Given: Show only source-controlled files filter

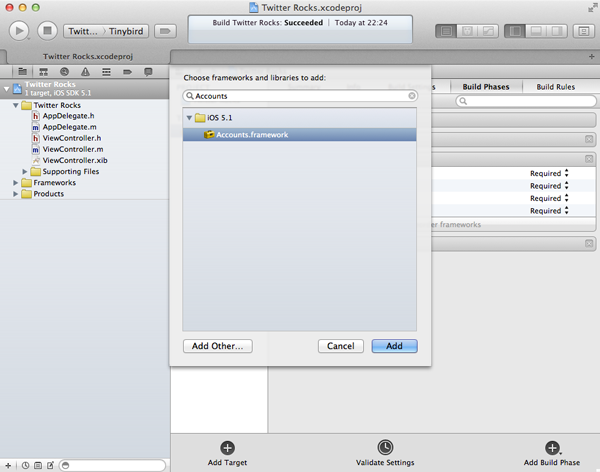Looking at the screenshot, I should pyautogui.click(x=38, y=465).
